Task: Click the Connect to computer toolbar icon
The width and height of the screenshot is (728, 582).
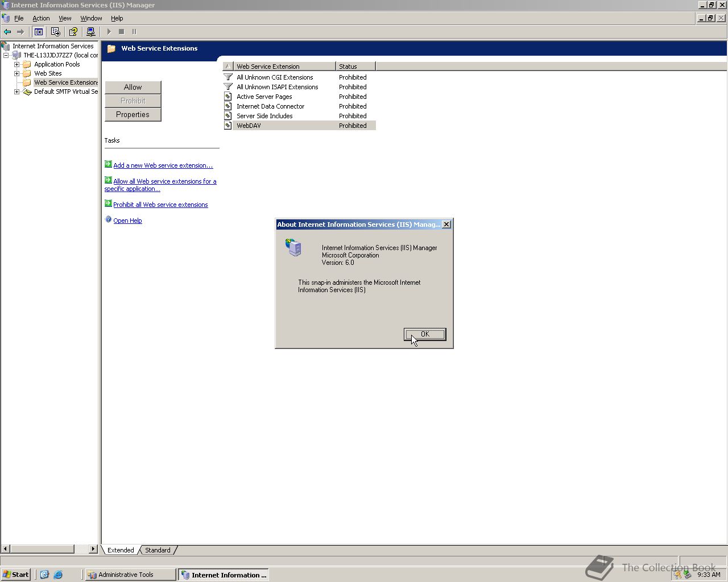Action: click(x=90, y=32)
